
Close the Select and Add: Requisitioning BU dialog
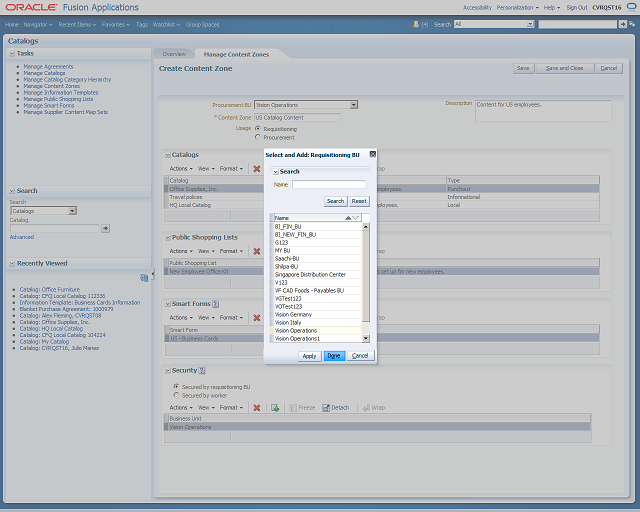372,154
